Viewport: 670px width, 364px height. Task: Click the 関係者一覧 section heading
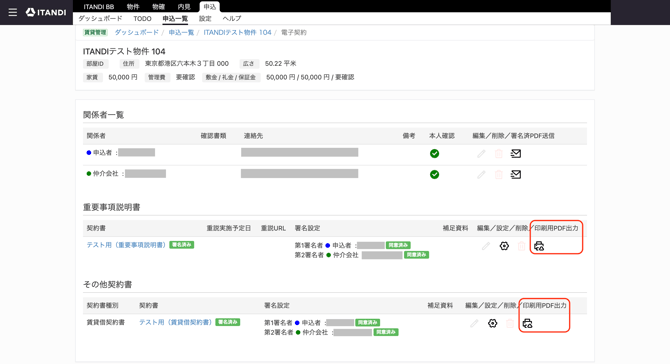pos(103,115)
